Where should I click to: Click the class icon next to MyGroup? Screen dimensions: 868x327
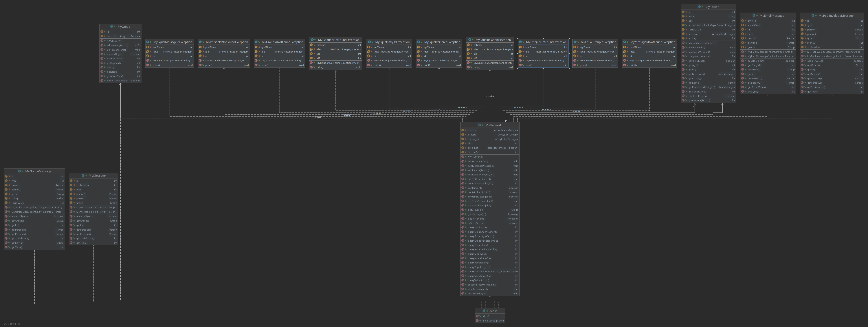(112, 26)
